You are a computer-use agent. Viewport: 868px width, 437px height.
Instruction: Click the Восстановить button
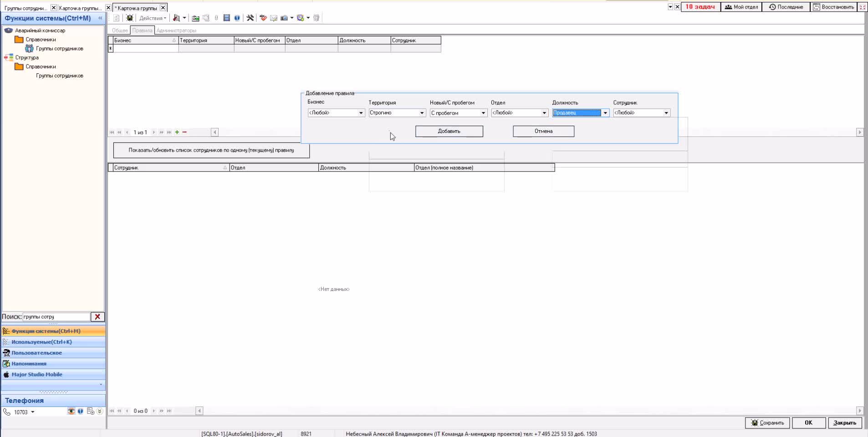(833, 7)
